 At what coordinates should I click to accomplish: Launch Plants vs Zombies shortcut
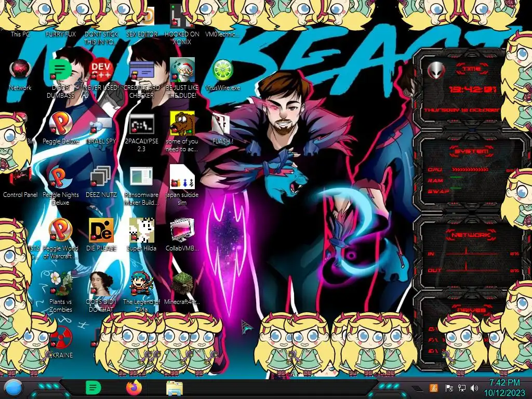pos(60,284)
